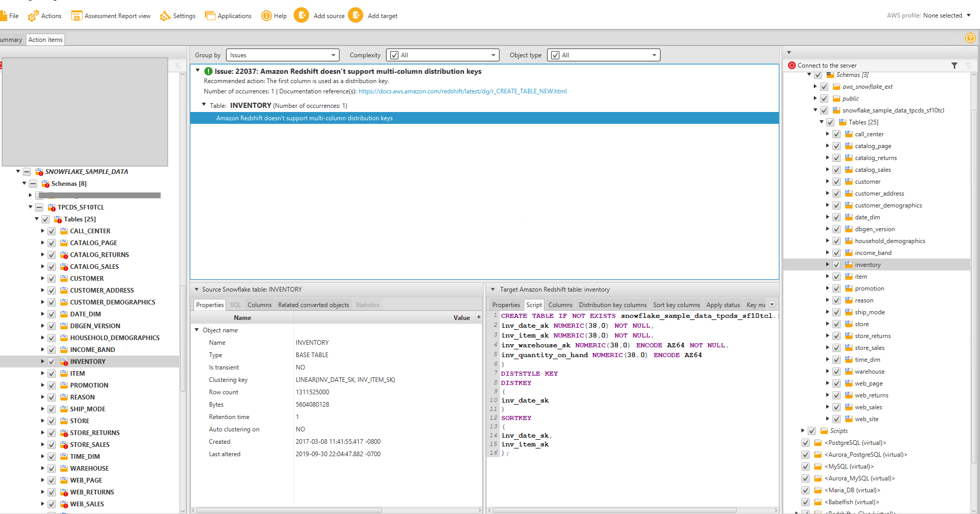Toggle the Complexity All checkbox
The width and height of the screenshot is (980, 514).
tap(394, 55)
